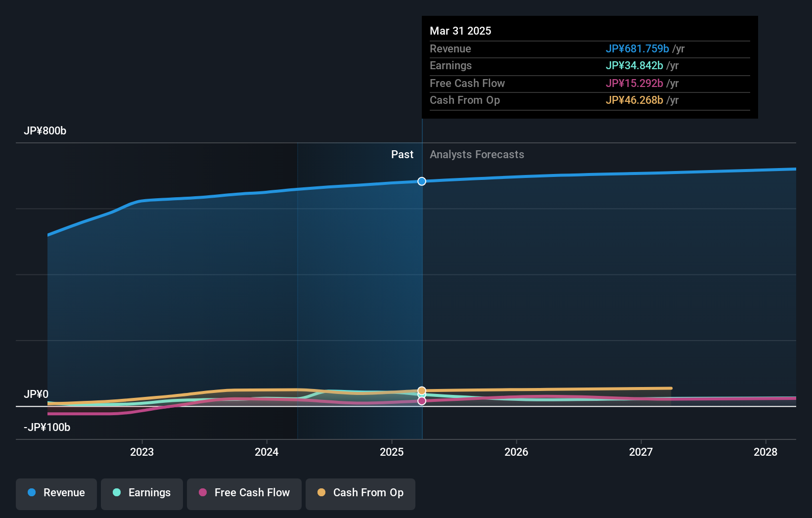The height and width of the screenshot is (518, 812).
Task: Click the 2027 x-axis label
Action: pyautogui.click(x=641, y=452)
